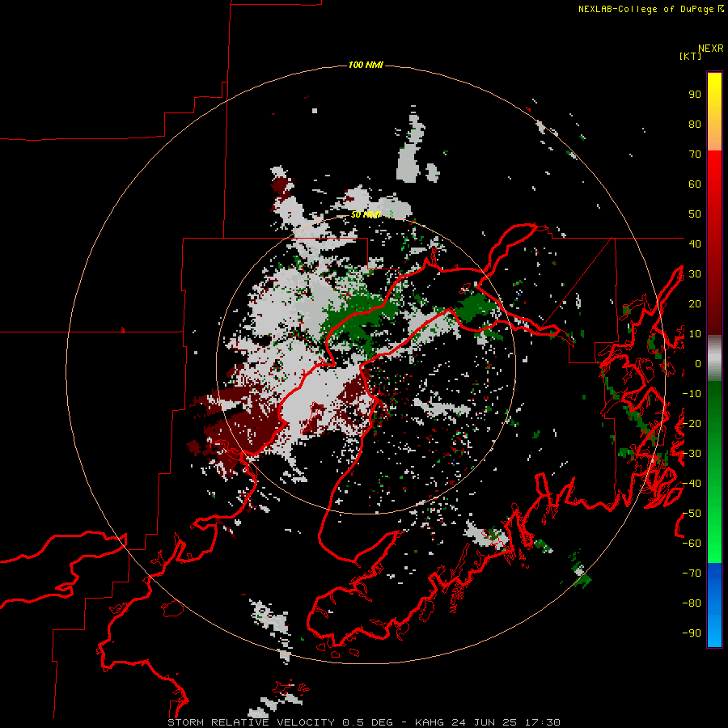Click the -90 value on the velocity scale
Screen dimensions: 728x728
pyautogui.click(x=692, y=633)
